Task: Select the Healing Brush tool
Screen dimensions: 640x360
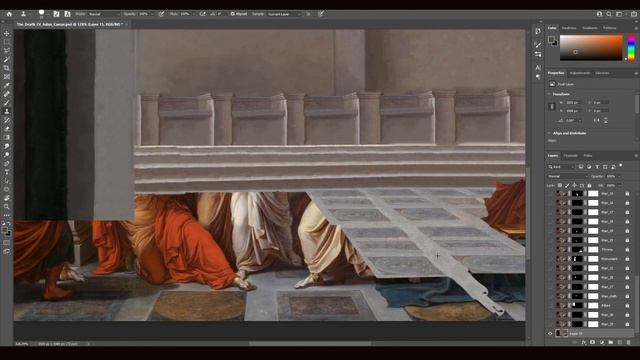Action: [x=7, y=94]
